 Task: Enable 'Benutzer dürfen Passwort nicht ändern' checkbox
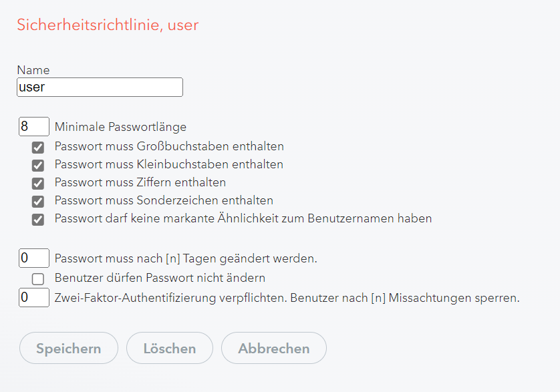click(38, 279)
